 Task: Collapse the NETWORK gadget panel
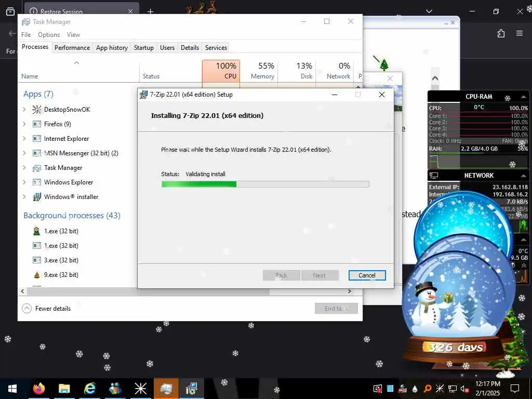524,176
